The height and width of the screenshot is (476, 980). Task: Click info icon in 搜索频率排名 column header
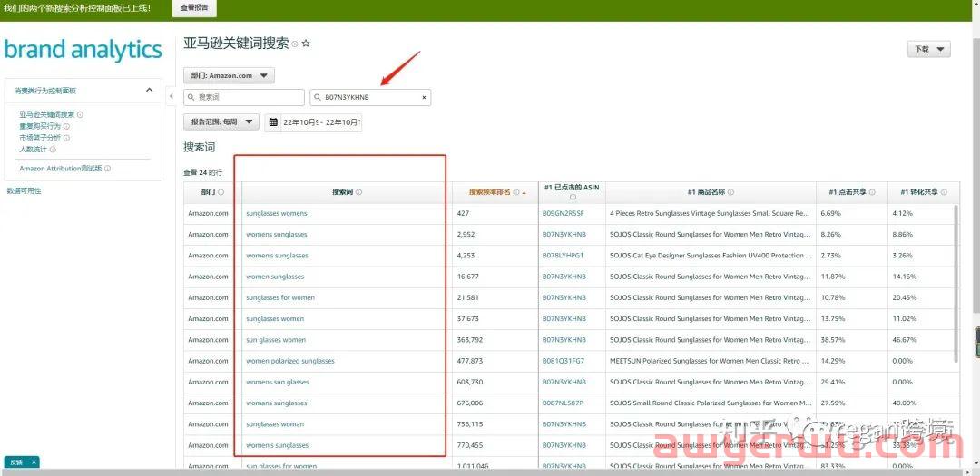[x=516, y=192]
